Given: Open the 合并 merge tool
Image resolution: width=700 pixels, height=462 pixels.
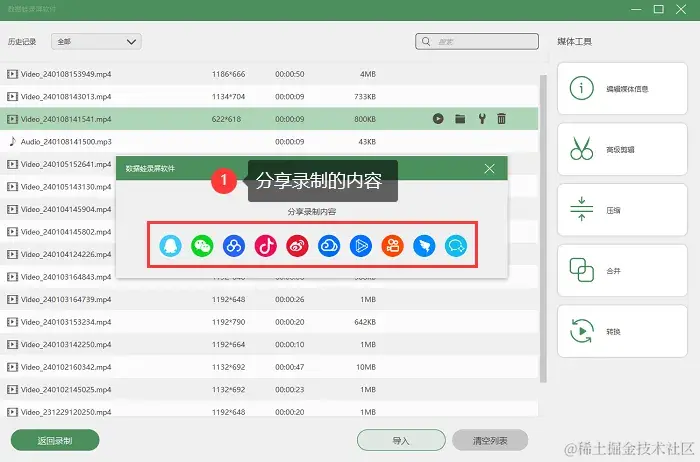Looking at the screenshot, I should (x=622, y=271).
